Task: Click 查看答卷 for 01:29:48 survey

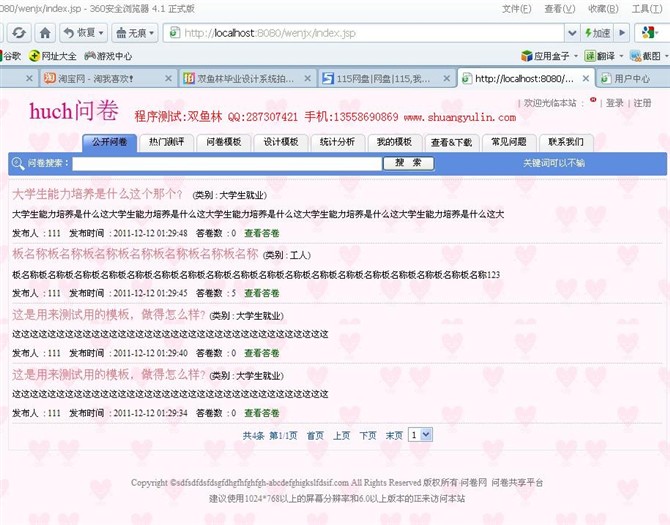Action: pos(262,233)
